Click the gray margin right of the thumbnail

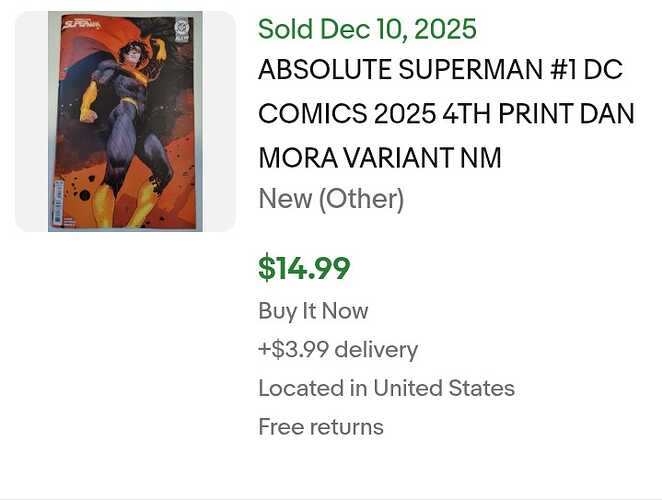(x=219, y=121)
